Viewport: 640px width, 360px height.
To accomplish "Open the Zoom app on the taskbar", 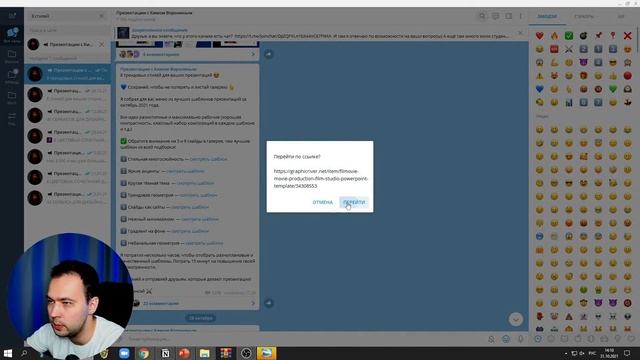I will coord(124,353).
